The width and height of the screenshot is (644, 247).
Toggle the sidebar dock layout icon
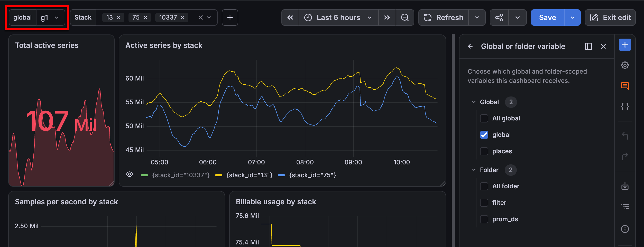(x=588, y=46)
